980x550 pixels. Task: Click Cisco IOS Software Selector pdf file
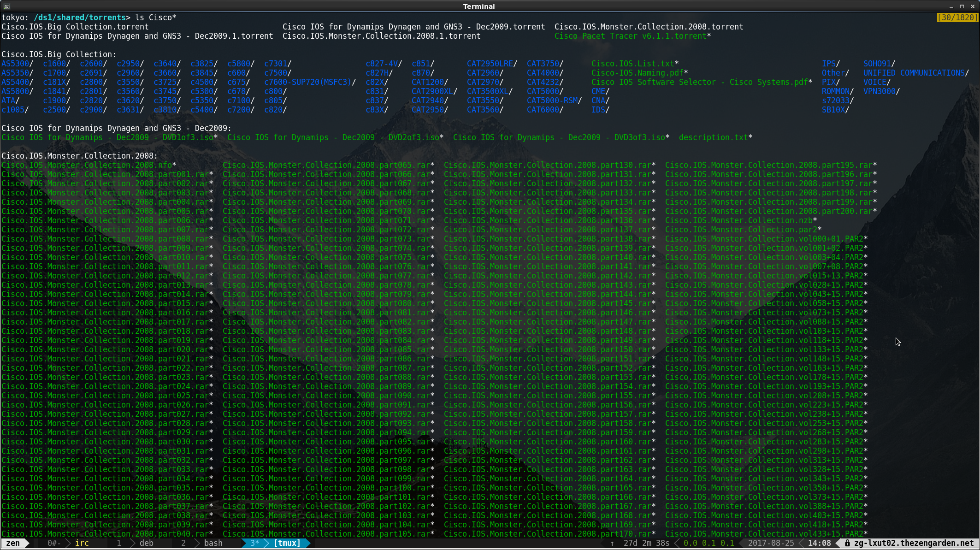click(x=700, y=82)
